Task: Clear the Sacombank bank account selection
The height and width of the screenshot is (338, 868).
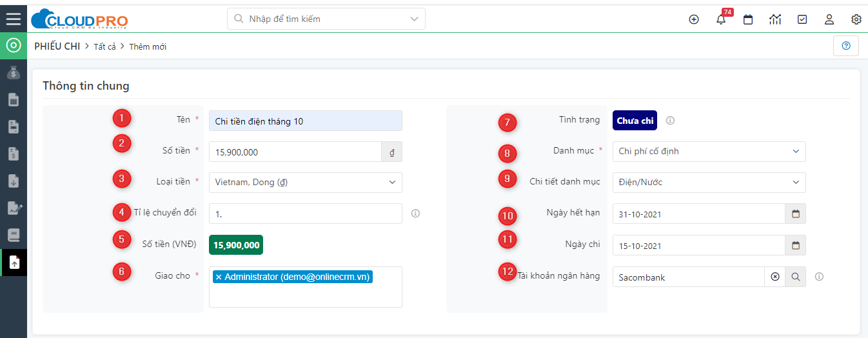Action: tap(775, 277)
